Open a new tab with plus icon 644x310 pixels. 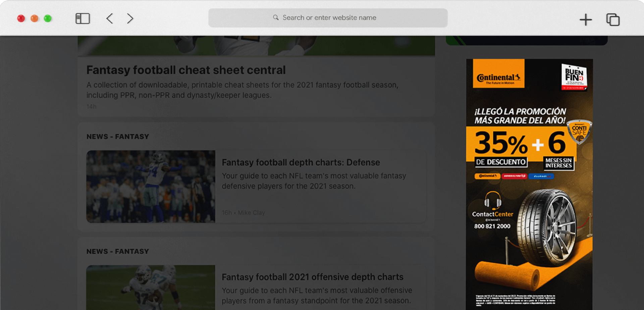coord(586,19)
